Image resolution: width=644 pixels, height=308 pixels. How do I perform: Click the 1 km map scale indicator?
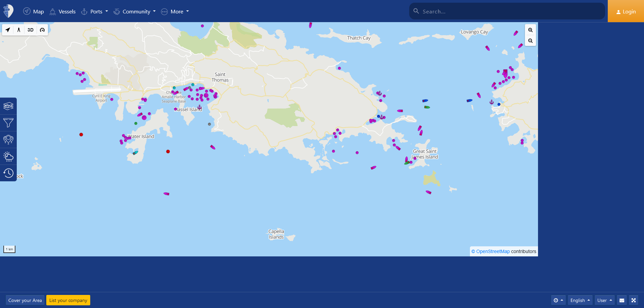pos(9,249)
